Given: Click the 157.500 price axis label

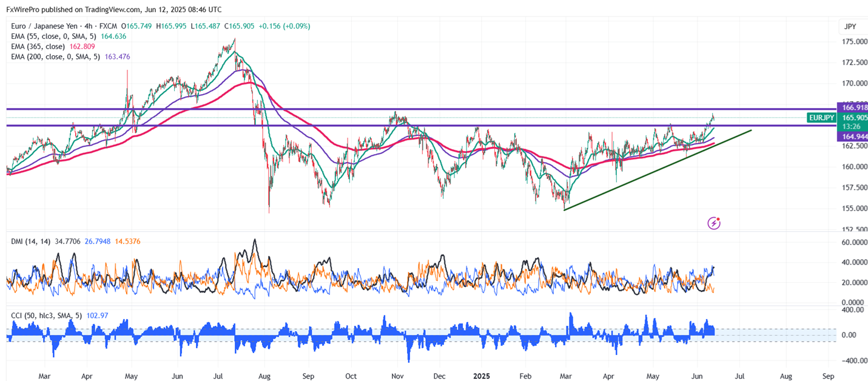Looking at the screenshot, I should coord(853,188).
